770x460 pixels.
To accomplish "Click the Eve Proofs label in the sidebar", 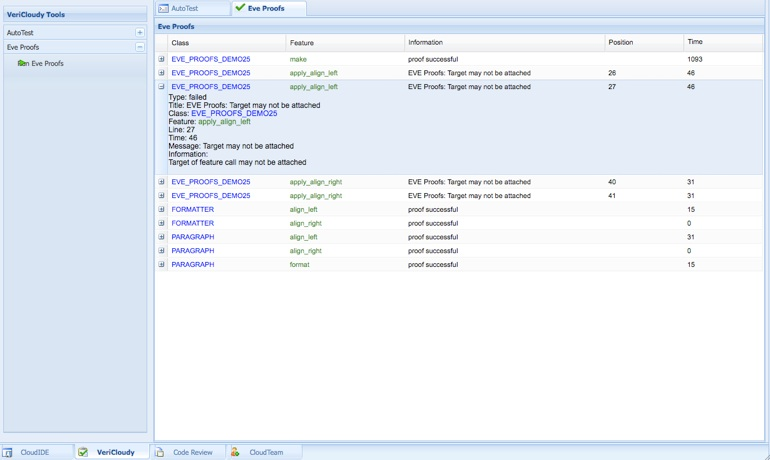I will [23, 47].
